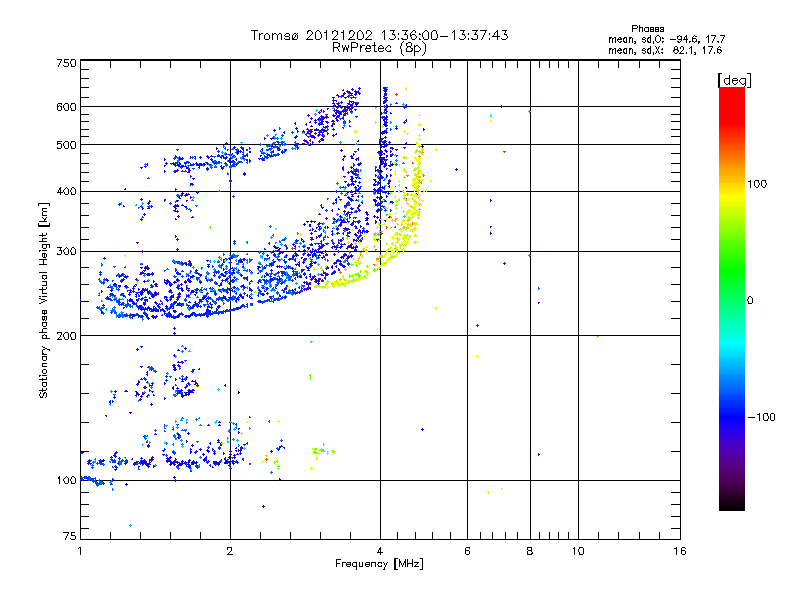
Task: Click the x-axis '4' tick label
Action: (x=380, y=551)
